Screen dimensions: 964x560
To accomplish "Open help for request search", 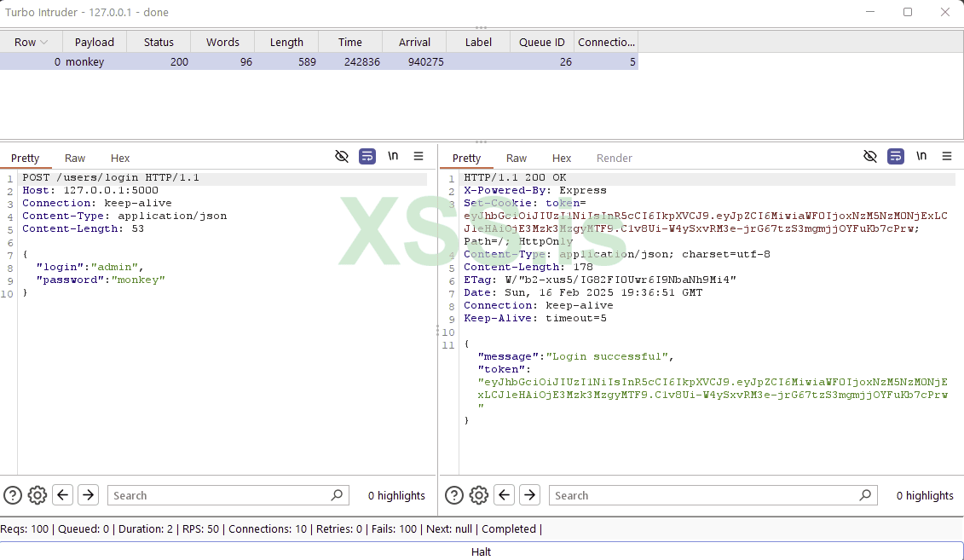I will click(x=13, y=495).
